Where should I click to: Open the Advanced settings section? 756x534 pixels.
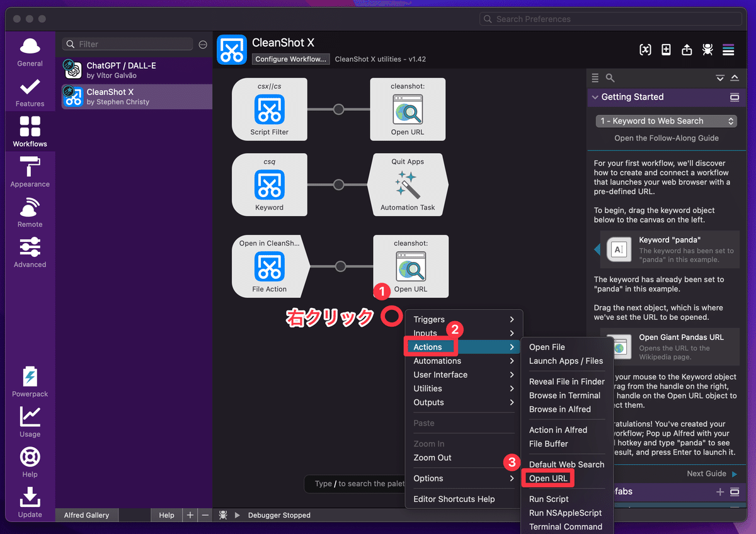point(30,253)
